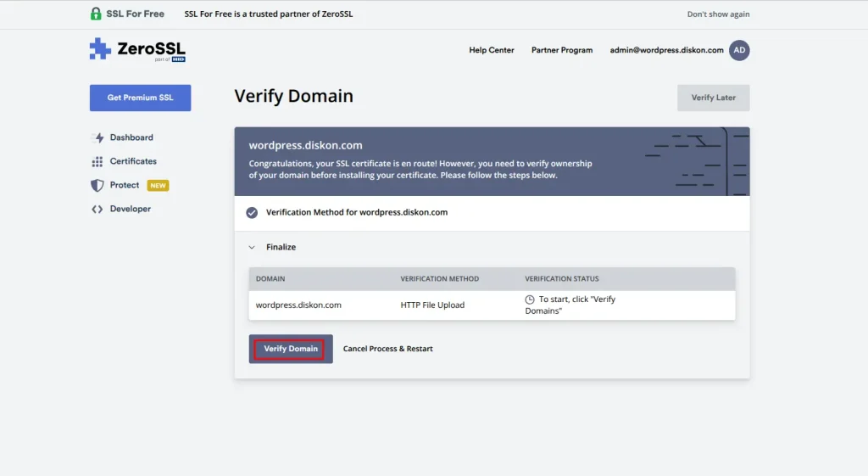The image size is (868, 476).
Task: Click the Finalize section label
Action: click(x=281, y=247)
